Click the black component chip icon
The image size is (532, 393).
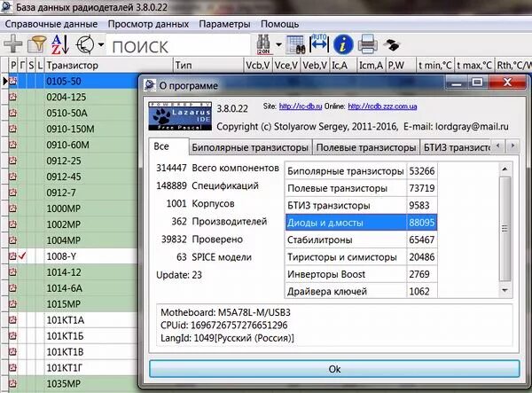pyautogui.click(x=392, y=44)
